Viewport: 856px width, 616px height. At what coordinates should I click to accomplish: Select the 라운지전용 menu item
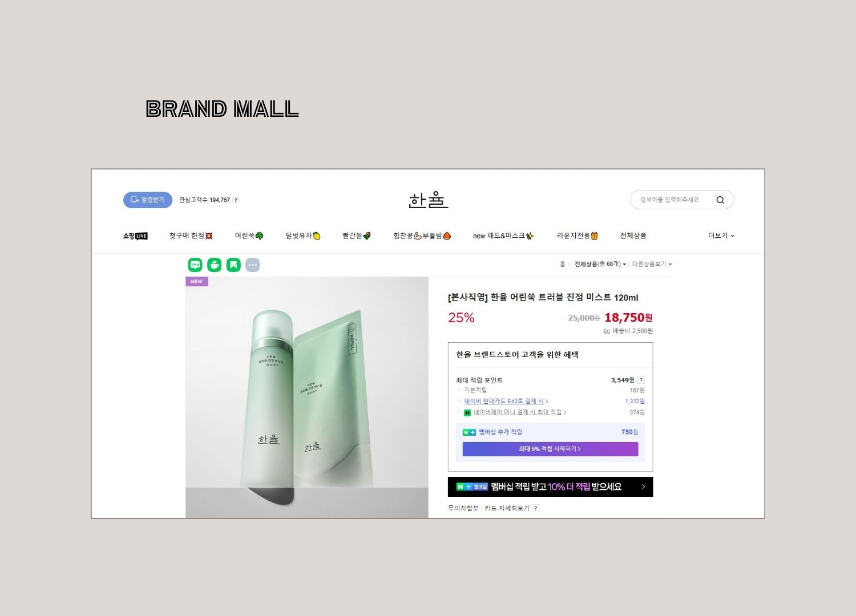tap(577, 236)
